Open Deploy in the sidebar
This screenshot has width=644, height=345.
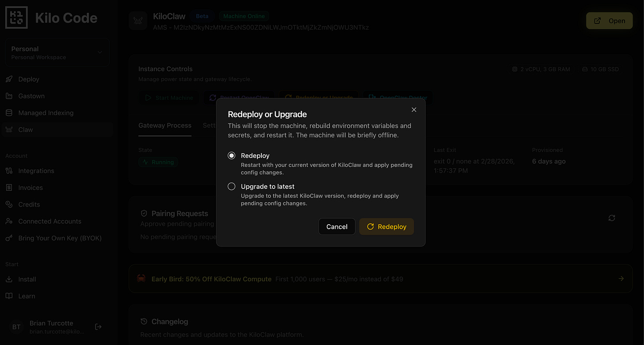pos(57,79)
